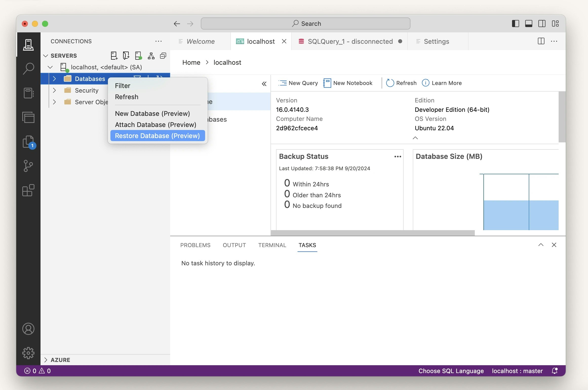
Task: Click New Notebook button
Action: click(348, 83)
